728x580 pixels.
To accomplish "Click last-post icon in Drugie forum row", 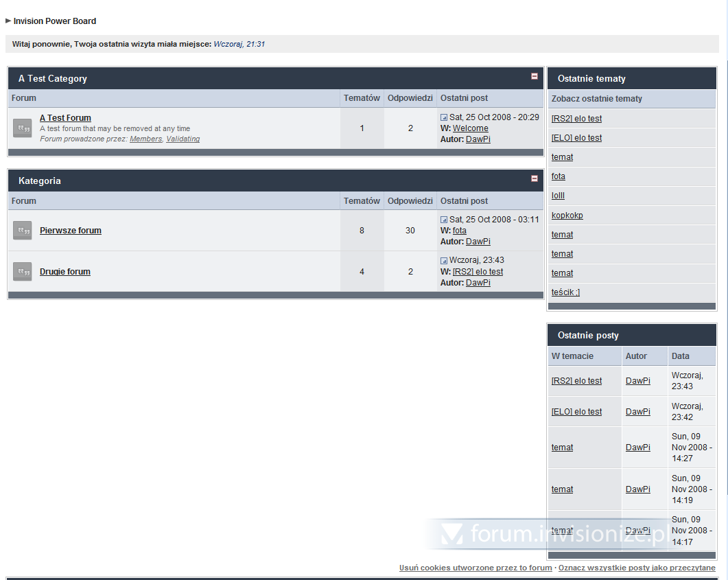I will [x=444, y=261].
